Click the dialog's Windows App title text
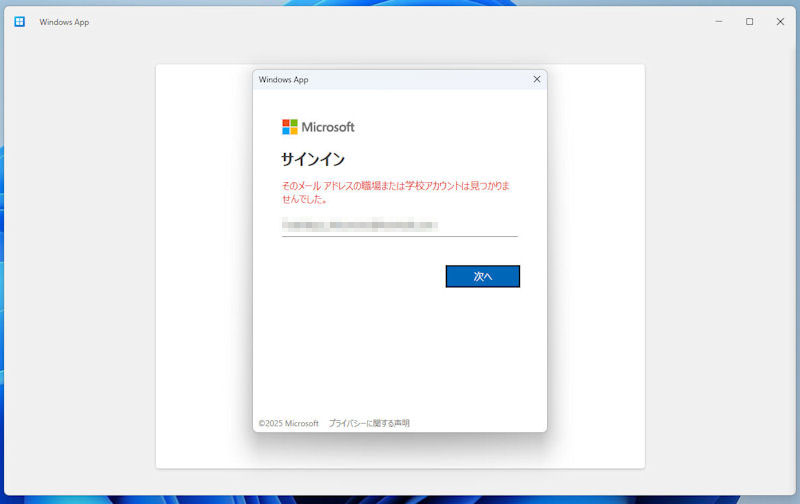 283,80
